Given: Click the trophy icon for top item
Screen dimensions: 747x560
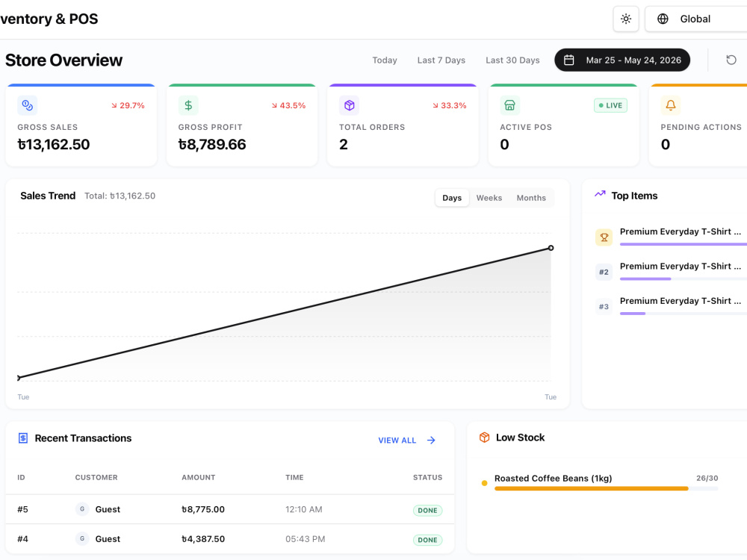Looking at the screenshot, I should 604,237.
